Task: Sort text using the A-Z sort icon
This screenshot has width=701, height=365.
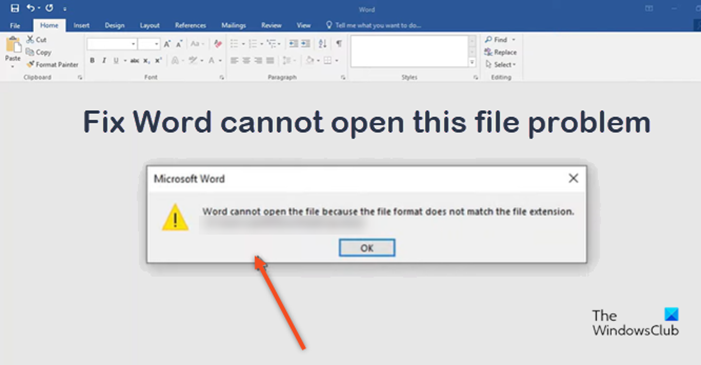Action: pyautogui.click(x=322, y=44)
